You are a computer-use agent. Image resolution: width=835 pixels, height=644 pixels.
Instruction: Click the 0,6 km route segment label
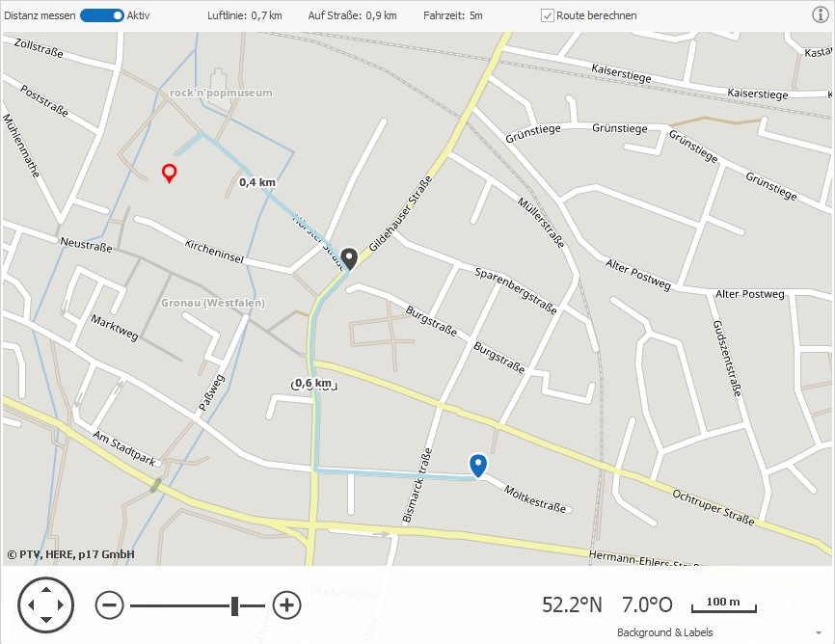(x=312, y=383)
